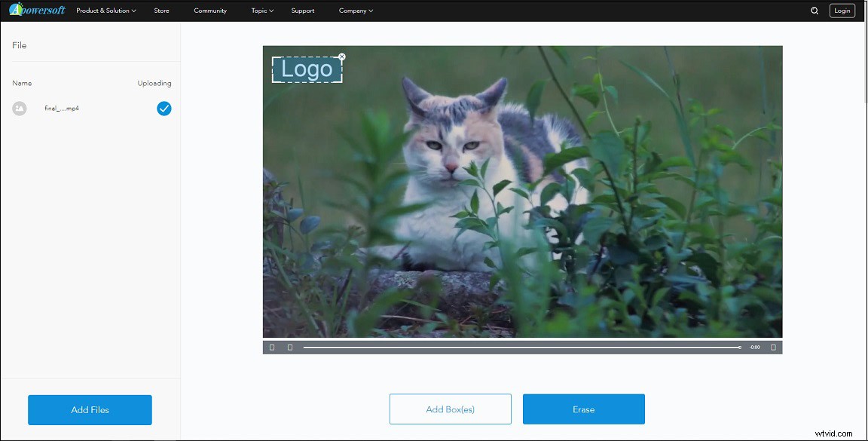Screen dimensions: 868x441
Task: Select the Play button on the video player
Action: point(272,347)
